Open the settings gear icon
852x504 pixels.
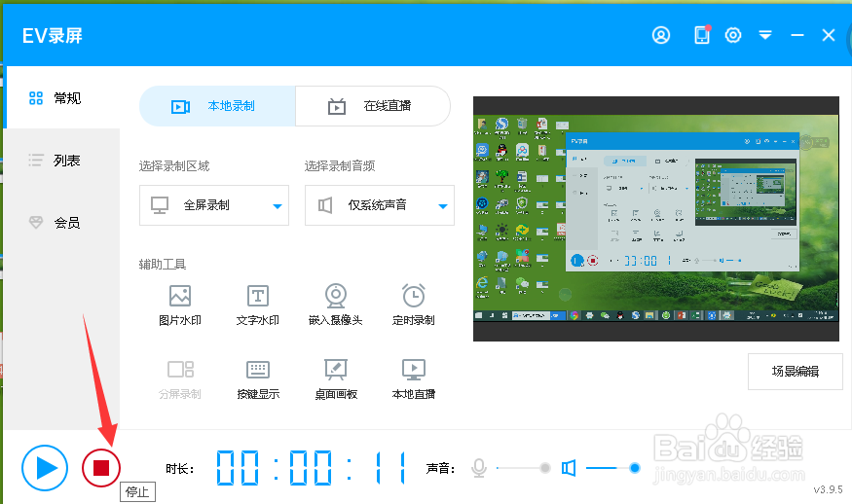(x=733, y=35)
